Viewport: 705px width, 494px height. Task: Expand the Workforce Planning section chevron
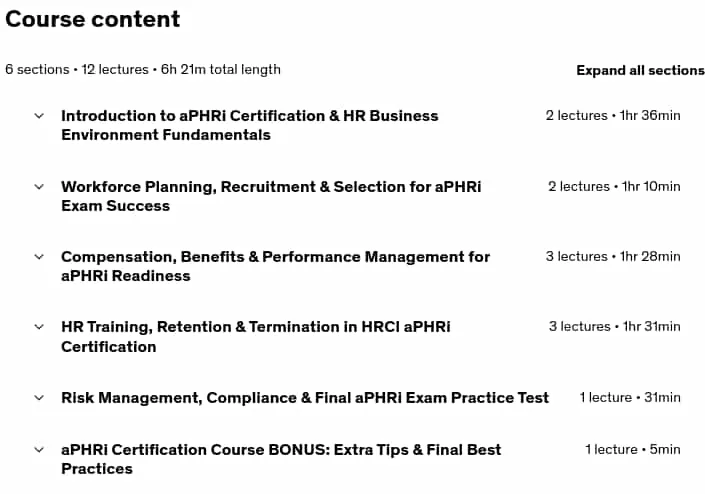39,187
